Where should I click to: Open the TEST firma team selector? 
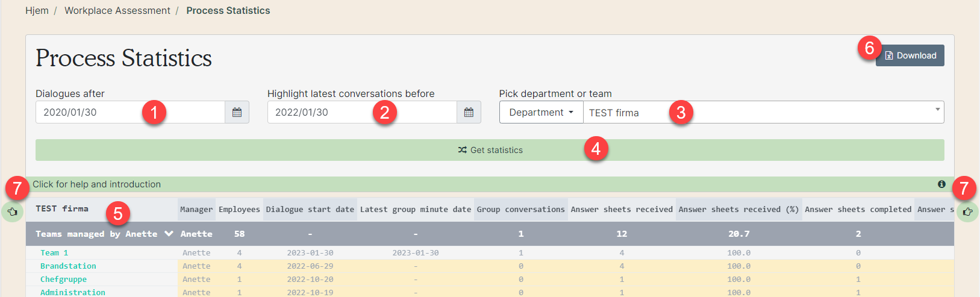(x=763, y=112)
